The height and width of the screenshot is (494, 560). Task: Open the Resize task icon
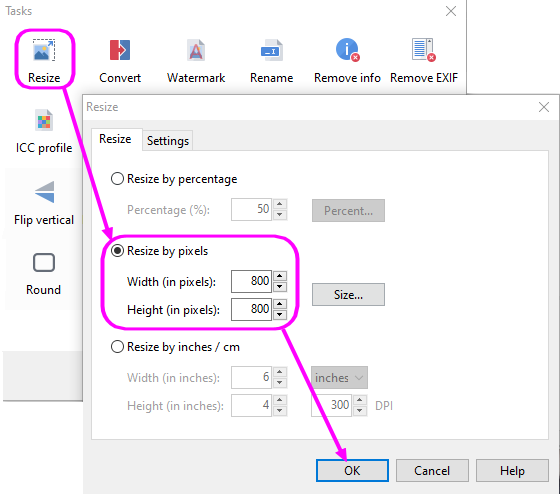click(44, 50)
